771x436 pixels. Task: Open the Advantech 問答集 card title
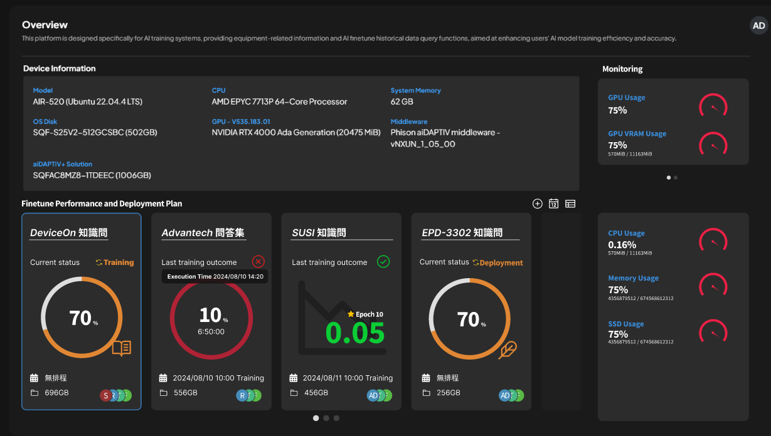tap(203, 233)
